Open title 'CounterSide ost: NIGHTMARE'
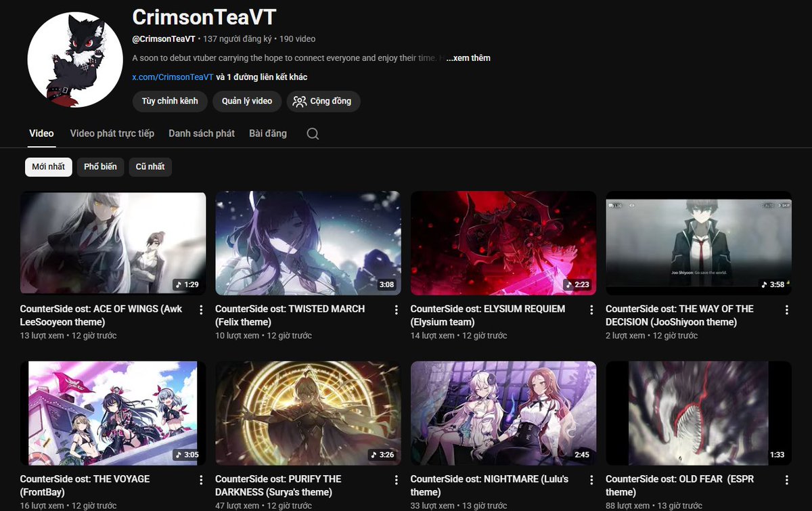The width and height of the screenshot is (812, 511). point(490,485)
